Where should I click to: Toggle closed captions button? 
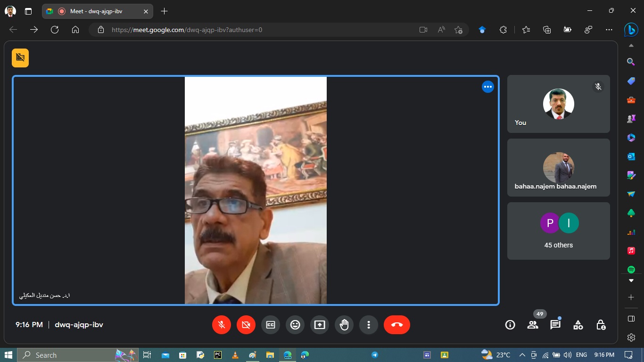coord(271,325)
